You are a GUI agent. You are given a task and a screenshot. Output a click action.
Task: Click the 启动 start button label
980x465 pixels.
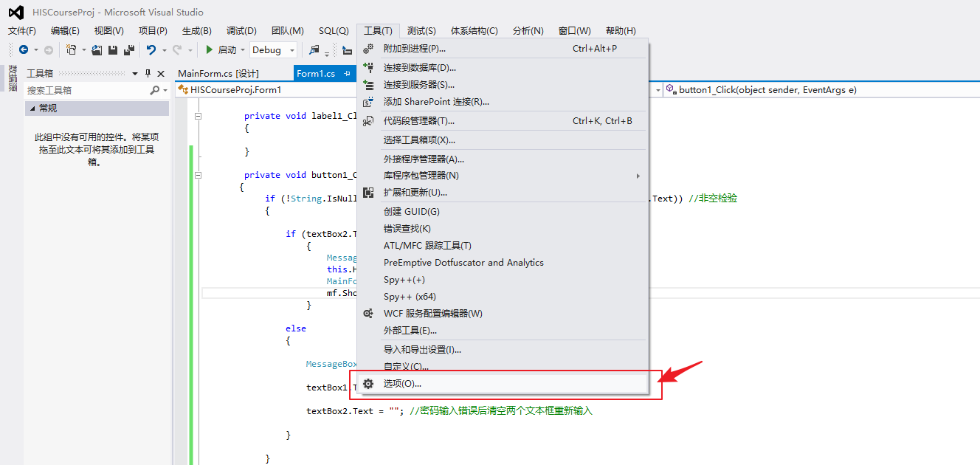point(227,50)
